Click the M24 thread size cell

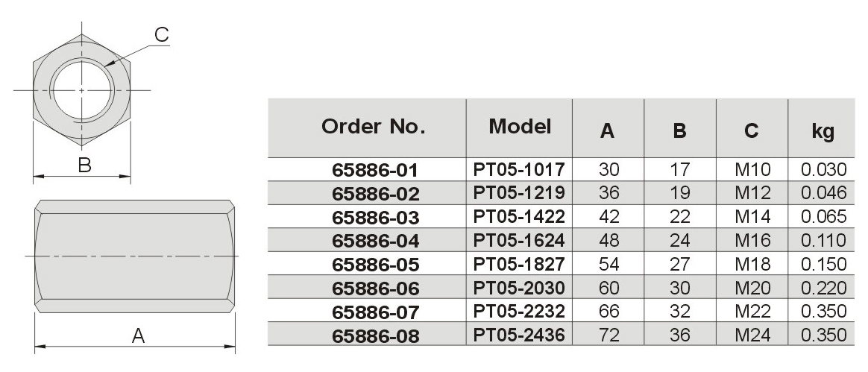click(752, 335)
